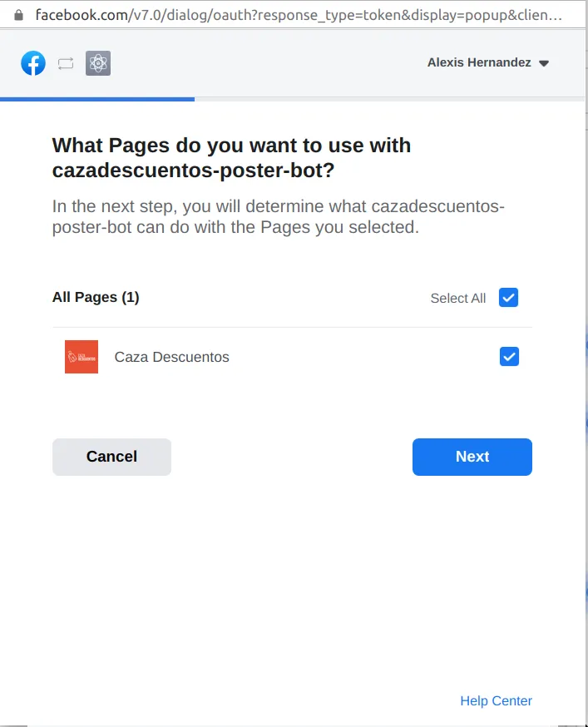Image resolution: width=588 pixels, height=727 pixels.
Task: Click the unfilled part of progress bar
Action: tap(389, 99)
